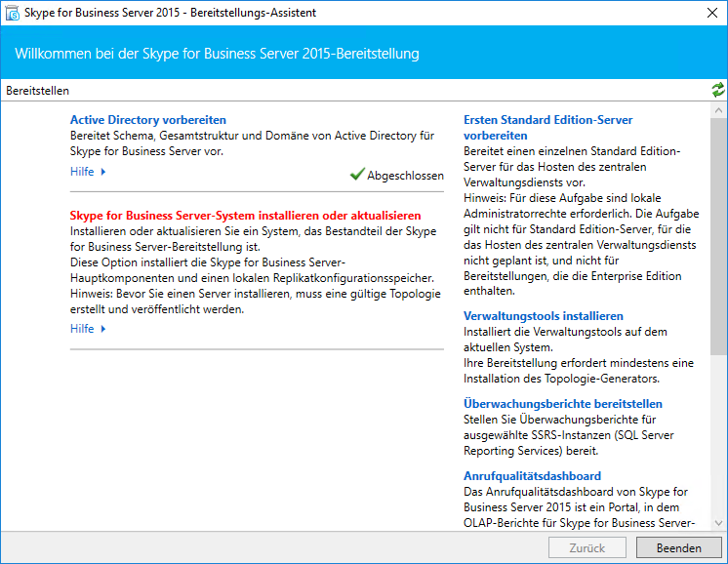Open Hilfe text link below Active Directory section
Image resolution: width=728 pixels, height=564 pixels.
point(82,172)
